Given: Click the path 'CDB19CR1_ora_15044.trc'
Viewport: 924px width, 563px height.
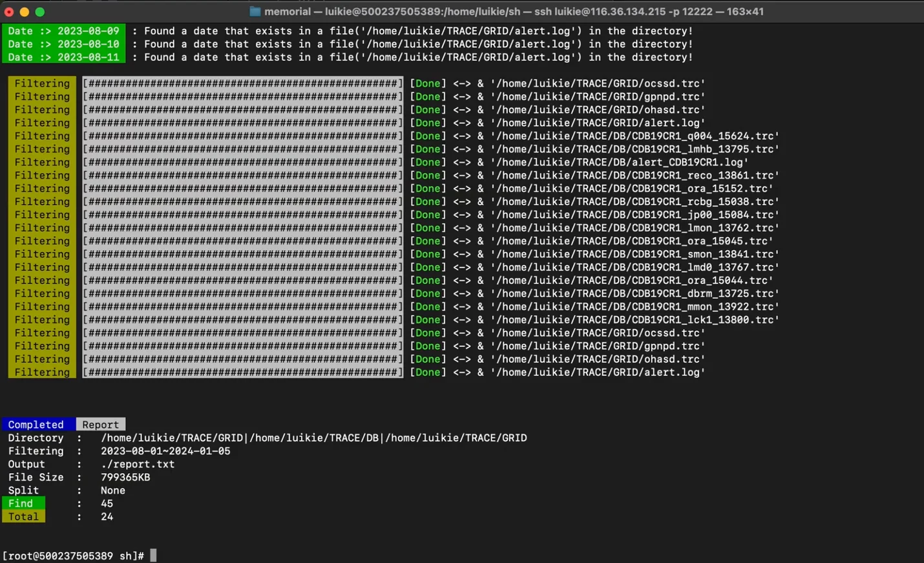Looking at the screenshot, I should 700,281.
